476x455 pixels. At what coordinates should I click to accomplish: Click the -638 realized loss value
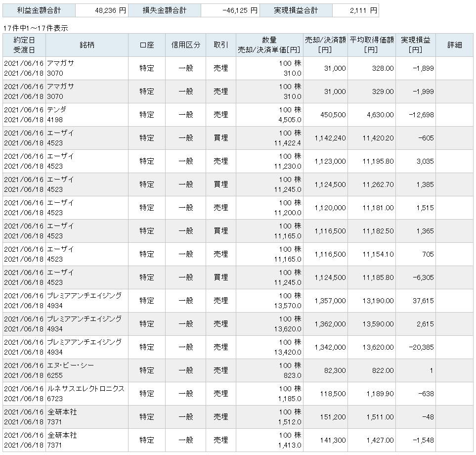426,394
